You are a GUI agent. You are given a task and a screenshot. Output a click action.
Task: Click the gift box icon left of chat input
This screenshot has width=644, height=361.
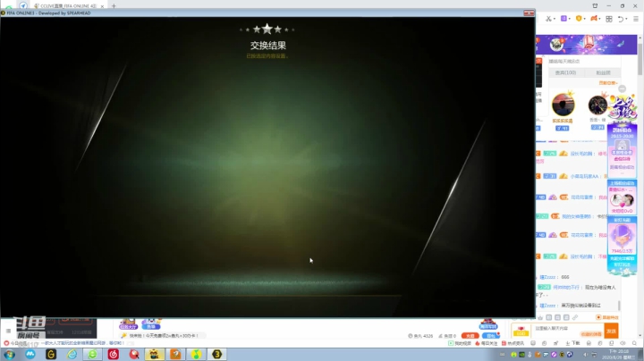pos(521,331)
